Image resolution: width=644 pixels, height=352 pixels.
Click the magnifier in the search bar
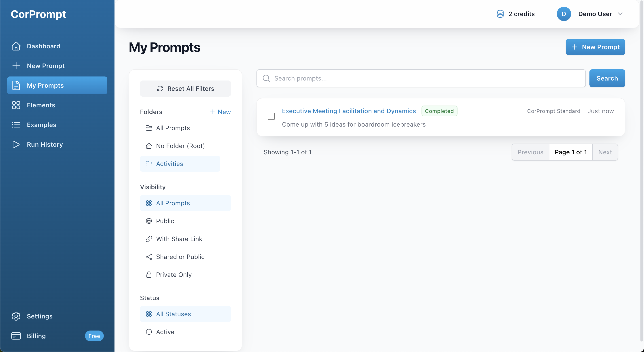click(266, 78)
